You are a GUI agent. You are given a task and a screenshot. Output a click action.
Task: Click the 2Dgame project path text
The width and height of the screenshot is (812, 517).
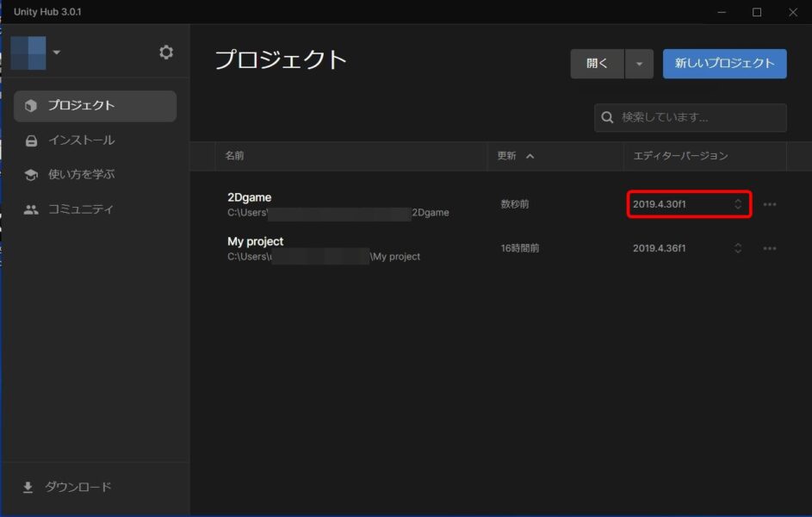(338, 212)
